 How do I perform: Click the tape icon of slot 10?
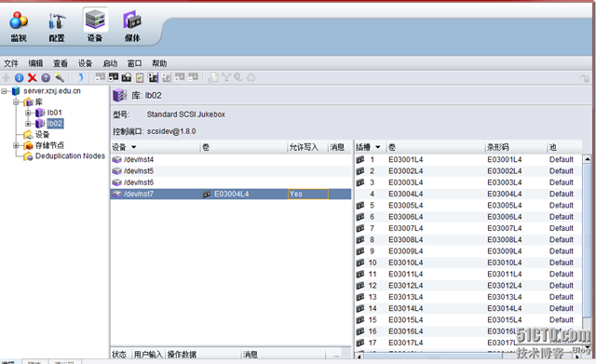[360, 263]
